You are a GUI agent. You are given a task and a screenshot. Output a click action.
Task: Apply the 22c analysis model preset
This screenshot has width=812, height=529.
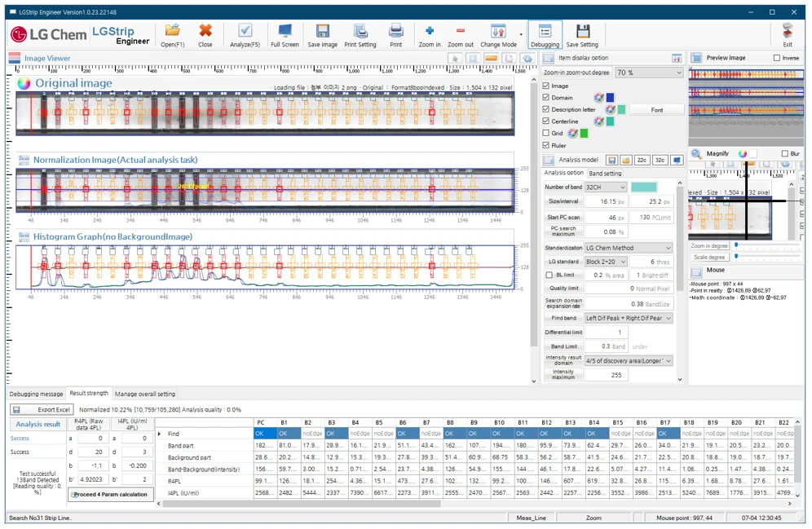(641, 160)
